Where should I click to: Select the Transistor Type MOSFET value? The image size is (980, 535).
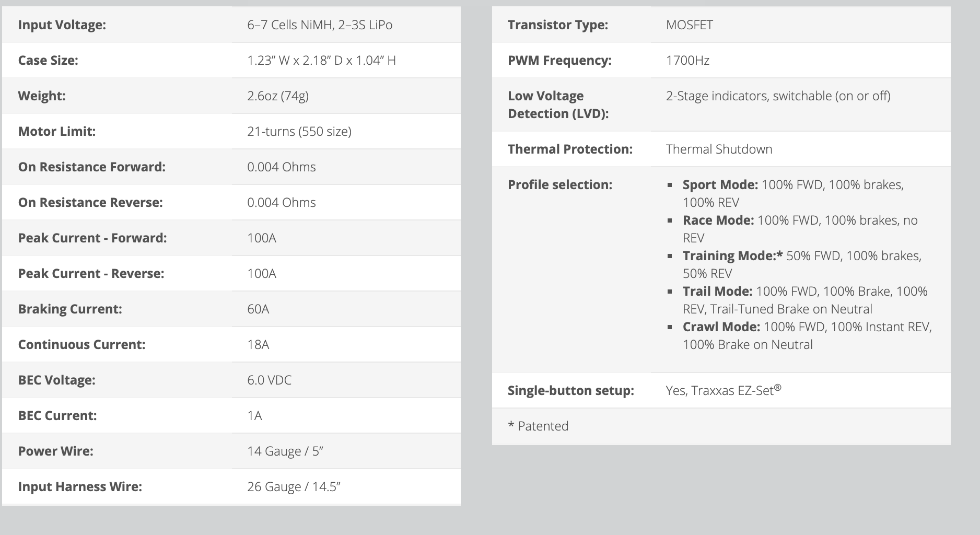pyautogui.click(x=689, y=25)
